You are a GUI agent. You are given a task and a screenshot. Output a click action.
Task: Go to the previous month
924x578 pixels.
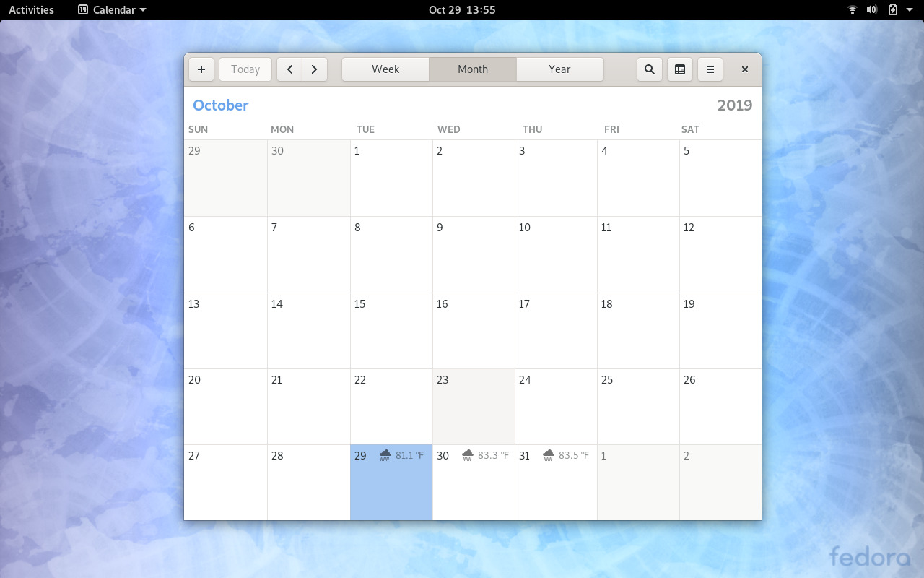(x=289, y=69)
